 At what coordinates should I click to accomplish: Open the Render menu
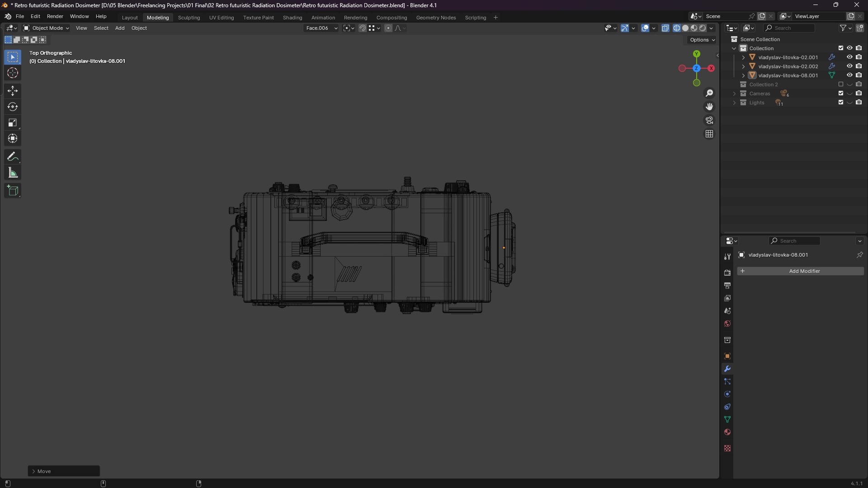(x=55, y=16)
